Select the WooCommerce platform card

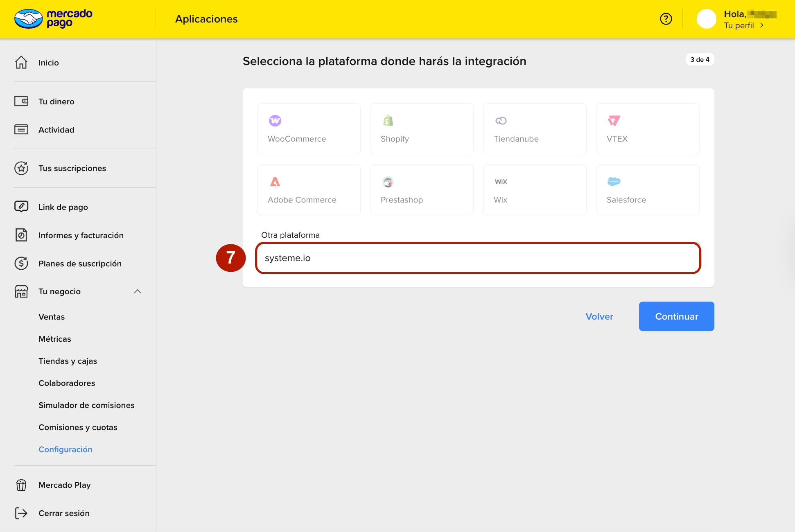tap(309, 128)
